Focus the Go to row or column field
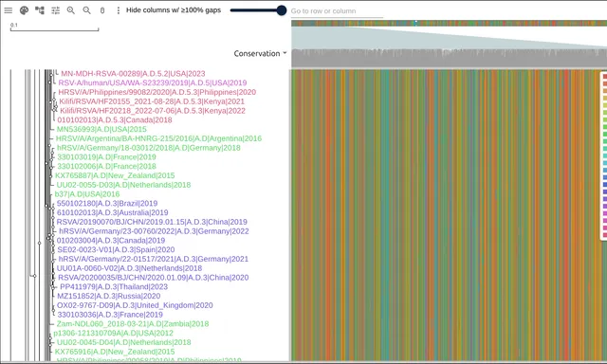The image size is (607, 364). 337,11
